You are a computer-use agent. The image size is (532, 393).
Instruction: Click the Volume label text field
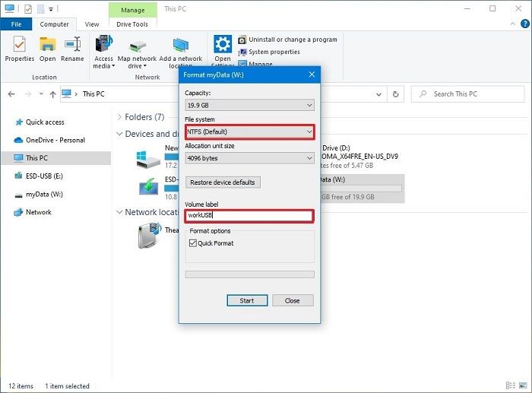tap(250, 216)
